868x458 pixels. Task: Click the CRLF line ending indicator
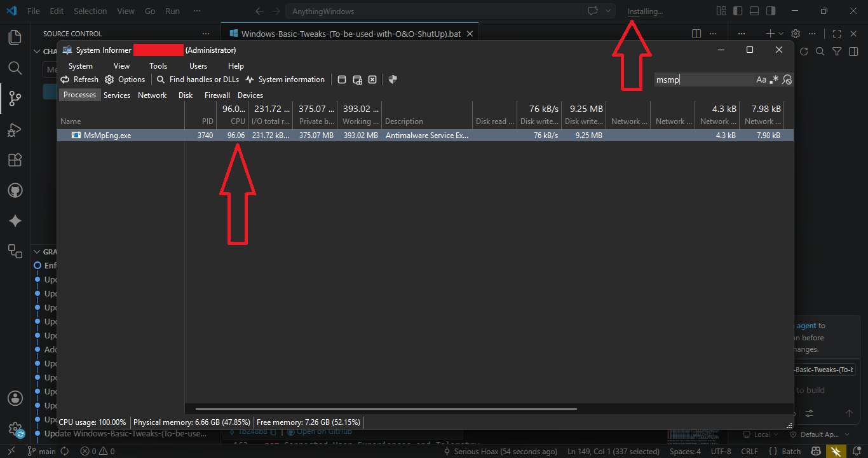coord(749,452)
